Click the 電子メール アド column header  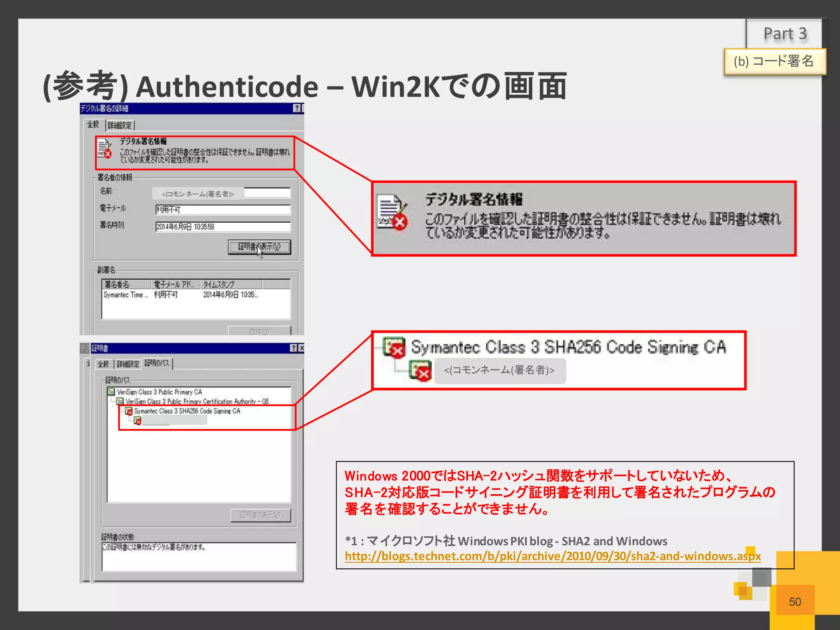176,284
